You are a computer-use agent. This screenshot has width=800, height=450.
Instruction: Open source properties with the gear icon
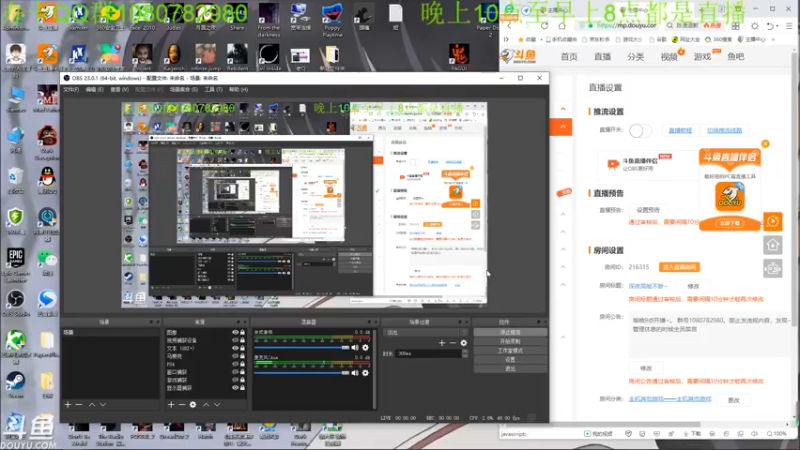[x=193, y=405]
